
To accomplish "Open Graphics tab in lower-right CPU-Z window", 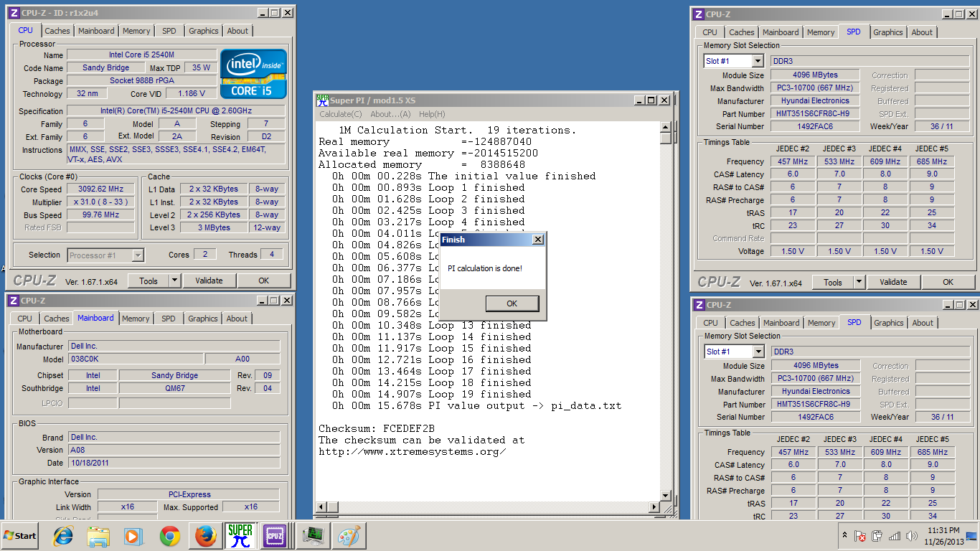I will (x=889, y=323).
